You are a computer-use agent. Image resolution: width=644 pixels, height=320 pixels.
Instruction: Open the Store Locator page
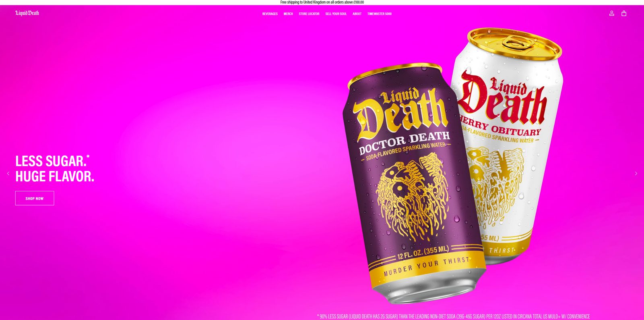tap(309, 14)
